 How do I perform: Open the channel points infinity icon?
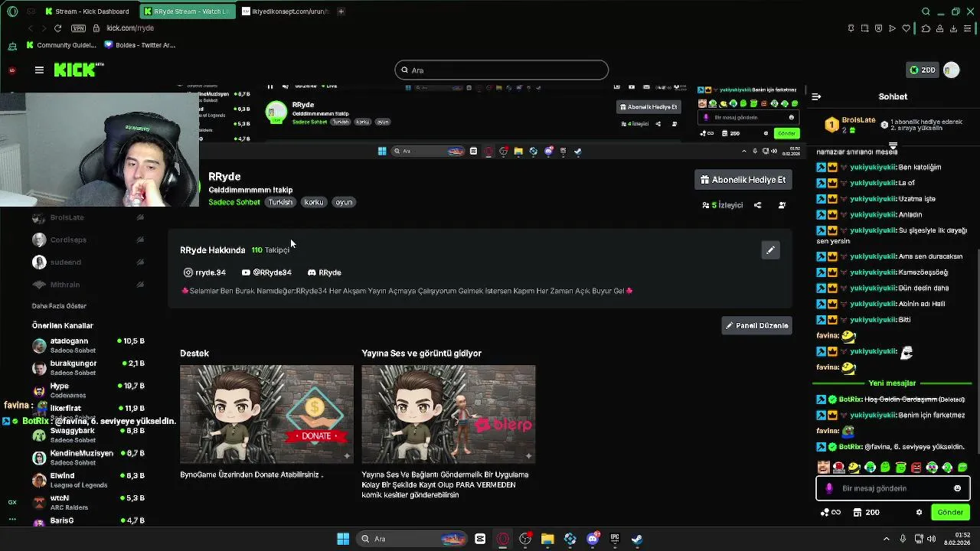coord(831,513)
